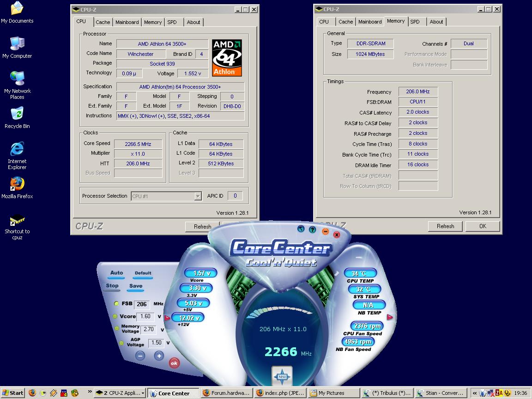Open SPD tab in right CPU-Z window
532x399 pixels.
415,22
